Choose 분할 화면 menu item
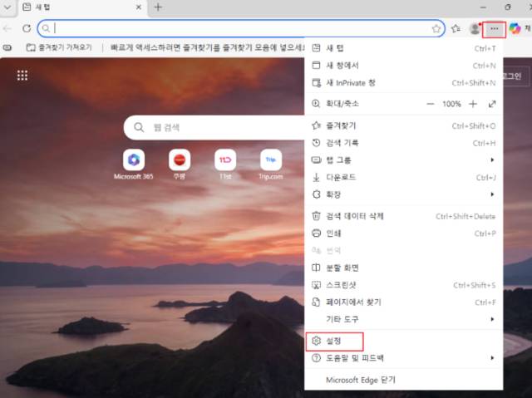Screen dimensions: 532x398 pos(404,268)
